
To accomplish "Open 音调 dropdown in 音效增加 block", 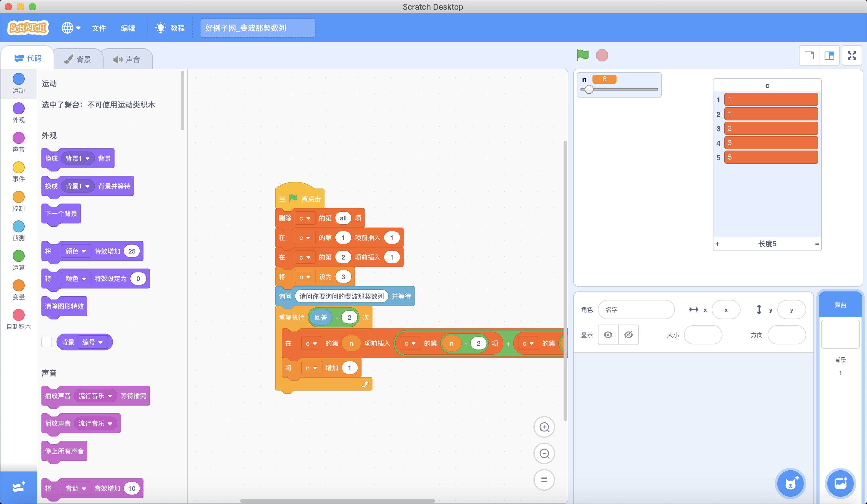I will [x=76, y=489].
